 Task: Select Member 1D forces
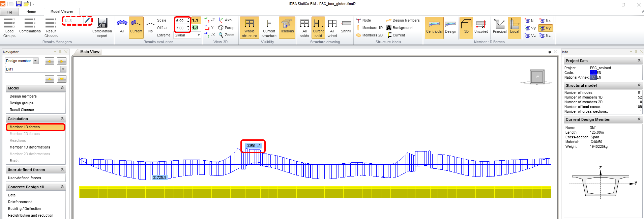pos(35,127)
